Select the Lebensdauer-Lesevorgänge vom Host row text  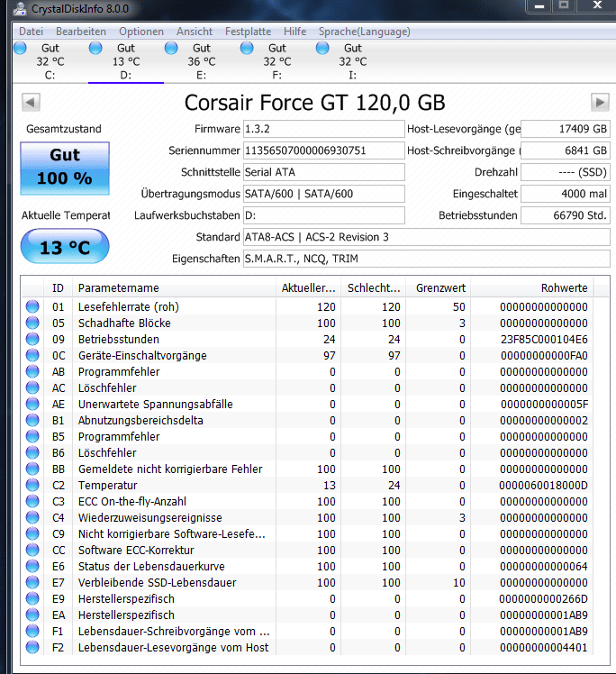173,647
